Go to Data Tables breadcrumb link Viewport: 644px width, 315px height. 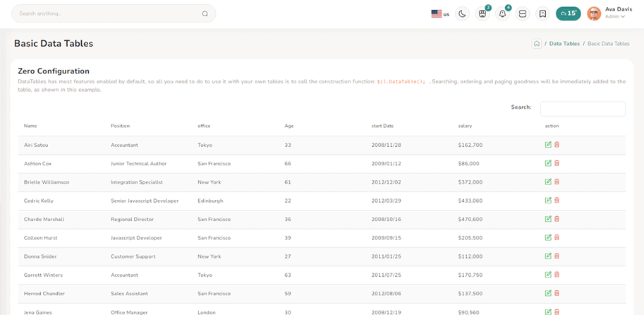(564, 44)
